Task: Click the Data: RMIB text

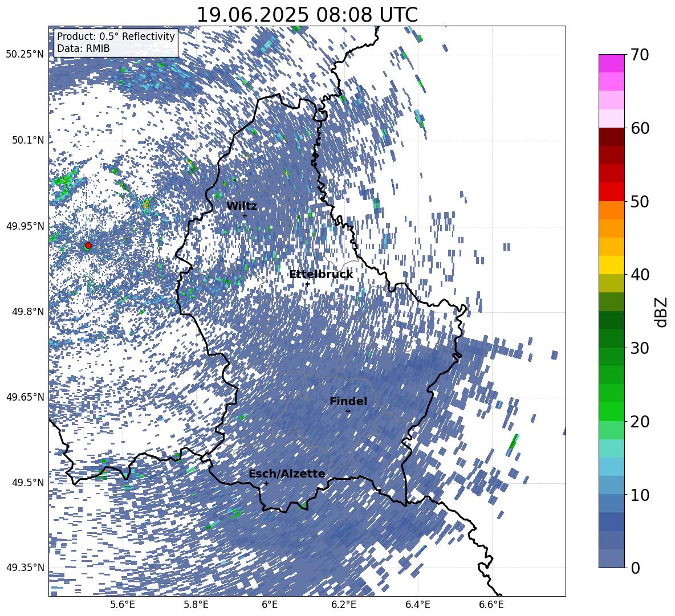Action: (83, 48)
